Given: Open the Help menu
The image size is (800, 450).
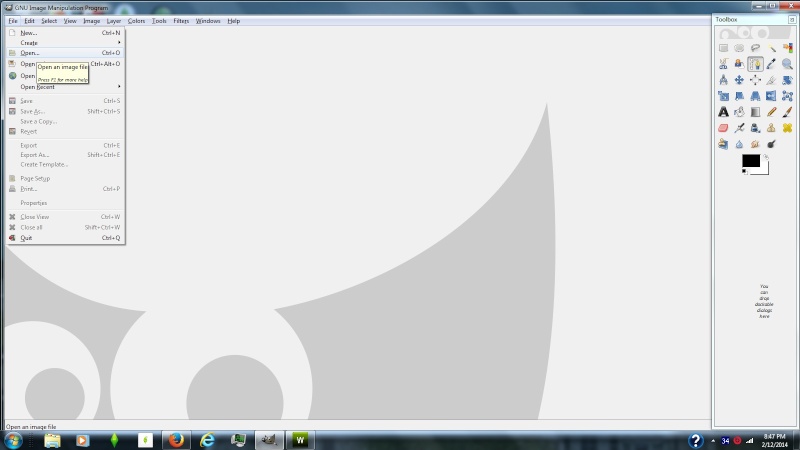Looking at the screenshot, I should coord(234,21).
